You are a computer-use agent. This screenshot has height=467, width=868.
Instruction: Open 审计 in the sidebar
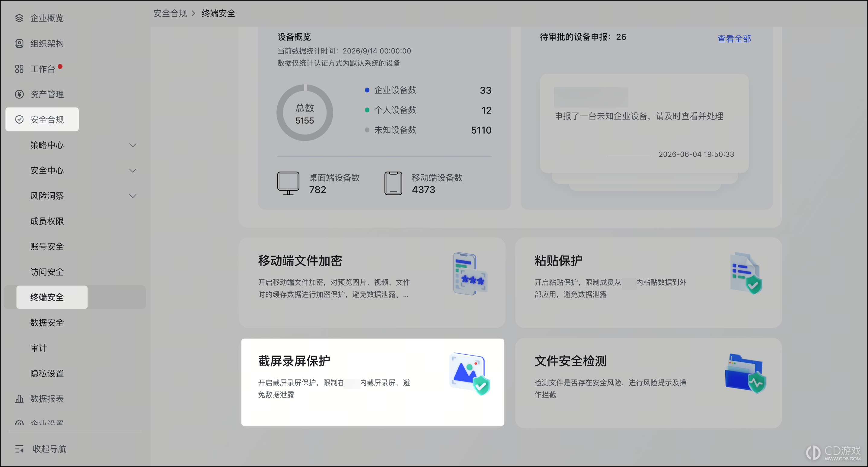[38, 348]
